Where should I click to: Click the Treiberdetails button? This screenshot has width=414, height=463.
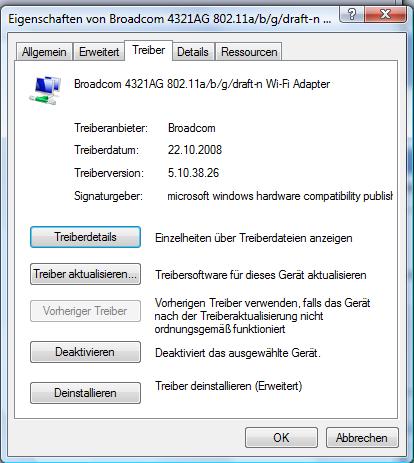tap(85, 237)
